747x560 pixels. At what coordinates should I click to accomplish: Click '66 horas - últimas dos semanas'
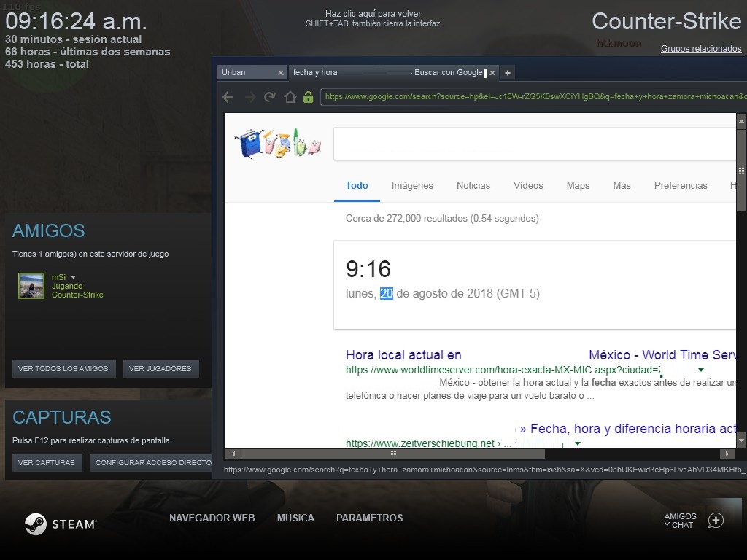click(88, 52)
